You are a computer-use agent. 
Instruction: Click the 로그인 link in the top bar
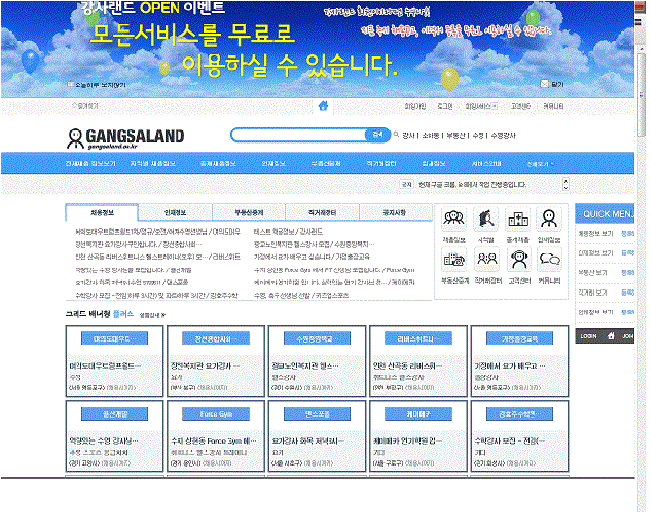(x=445, y=106)
